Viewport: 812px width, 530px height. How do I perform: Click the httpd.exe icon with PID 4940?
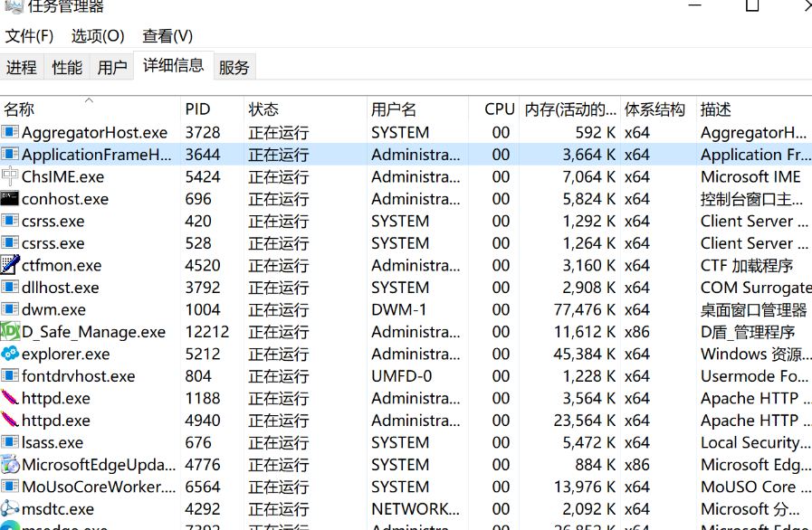(10, 420)
